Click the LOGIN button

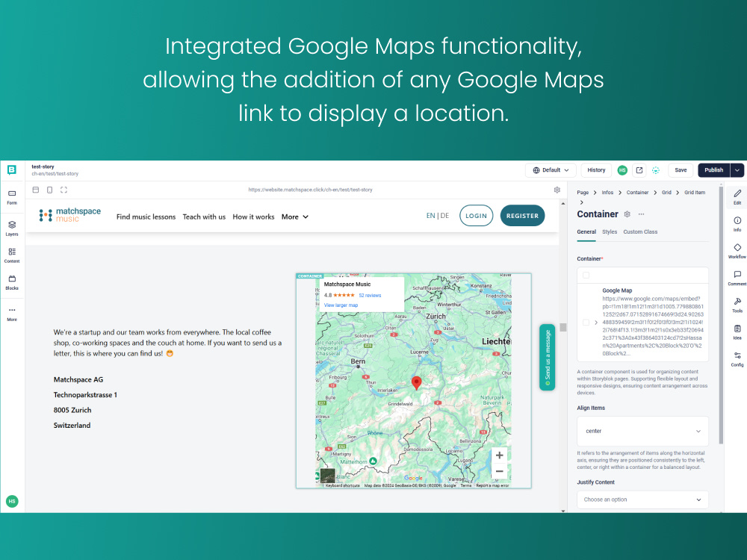coord(476,216)
